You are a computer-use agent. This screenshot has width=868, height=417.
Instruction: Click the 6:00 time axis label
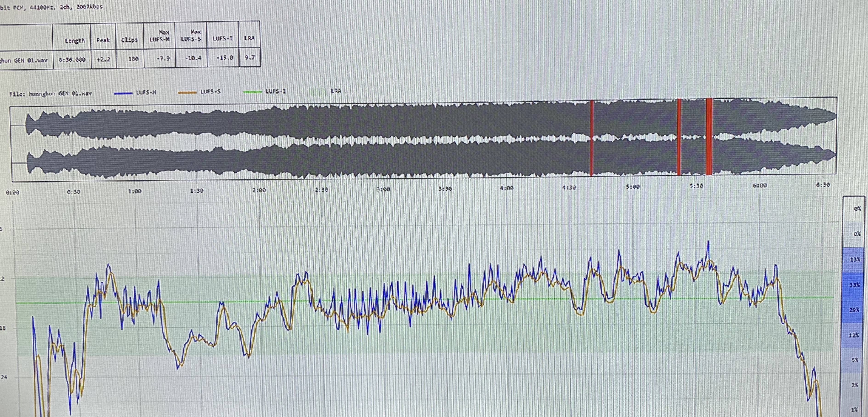tap(760, 186)
